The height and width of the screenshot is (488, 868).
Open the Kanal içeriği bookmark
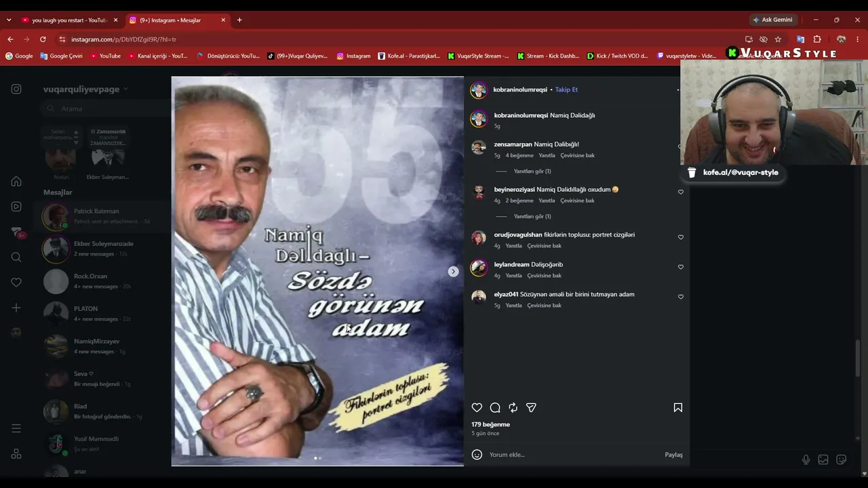[x=158, y=56]
